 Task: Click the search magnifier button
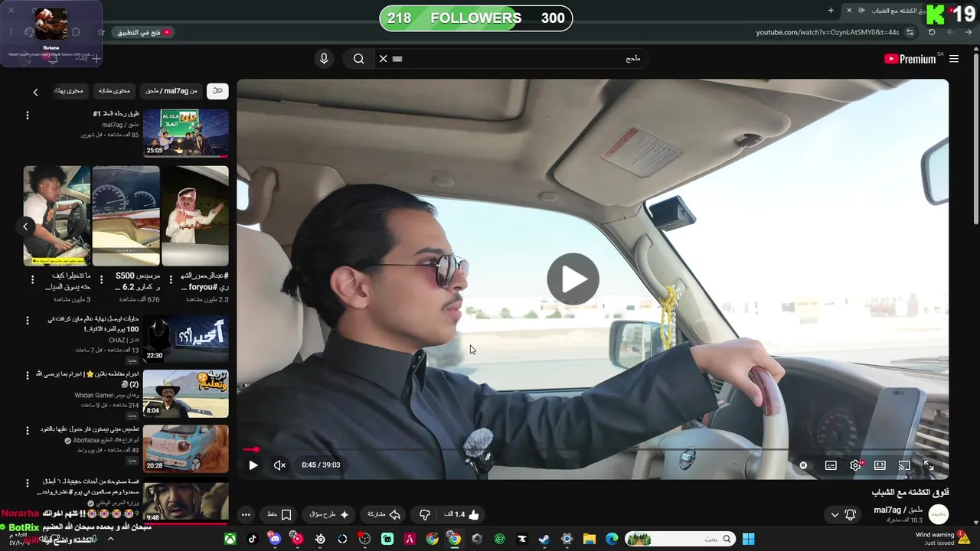point(358,59)
